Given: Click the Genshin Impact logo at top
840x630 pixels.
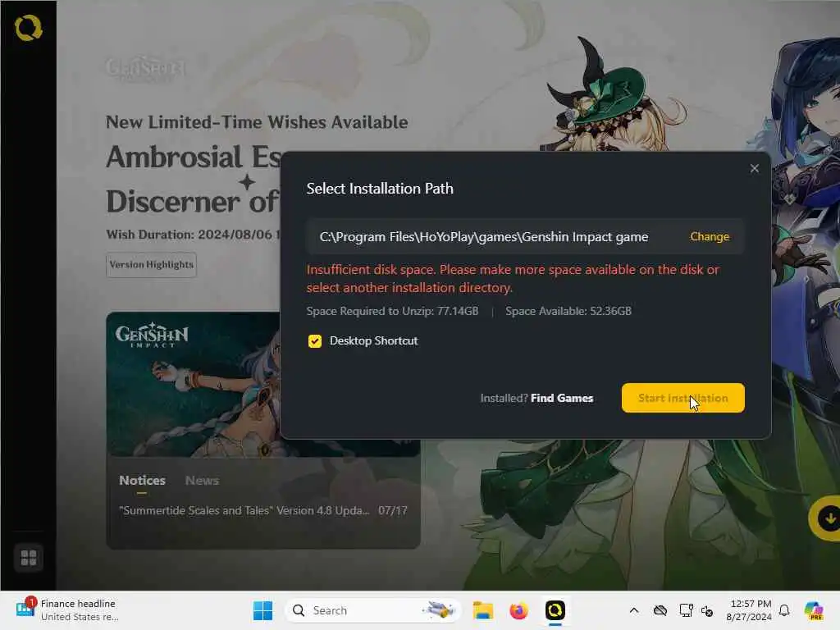Looking at the screenshot, I should click(x=145, y=69).
